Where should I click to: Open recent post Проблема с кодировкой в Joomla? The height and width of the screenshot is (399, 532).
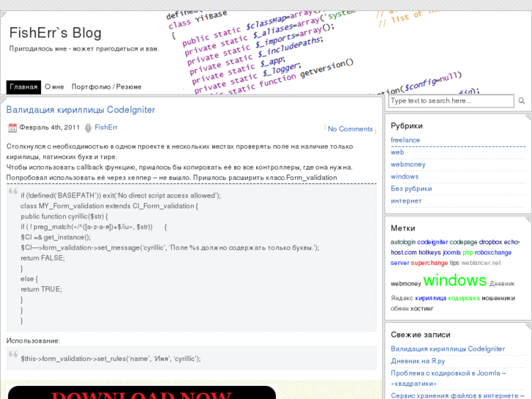click(x=448, y=379)
